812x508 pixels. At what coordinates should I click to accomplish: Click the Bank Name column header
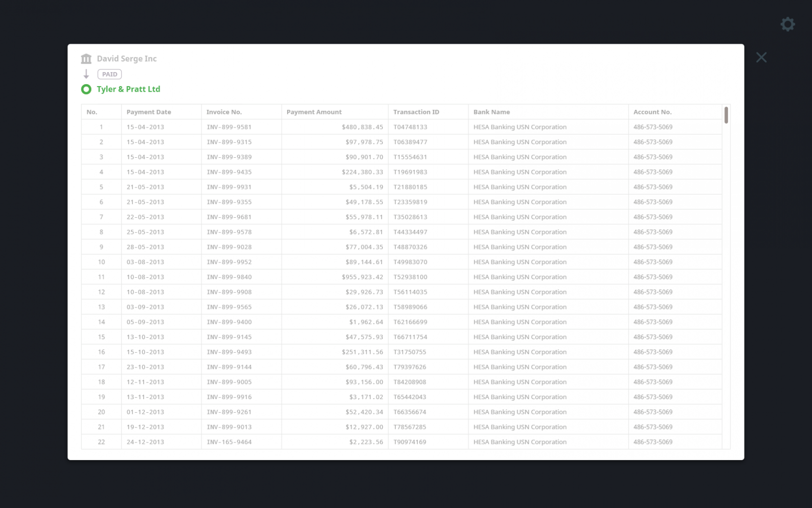491,112
